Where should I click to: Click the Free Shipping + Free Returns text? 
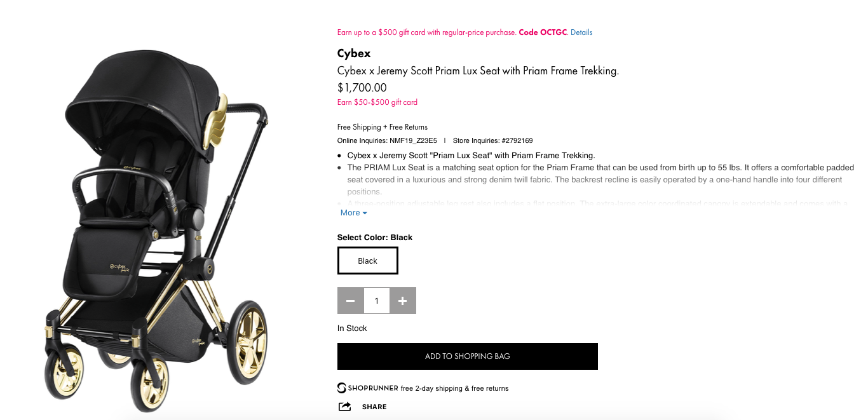point(382,127)
